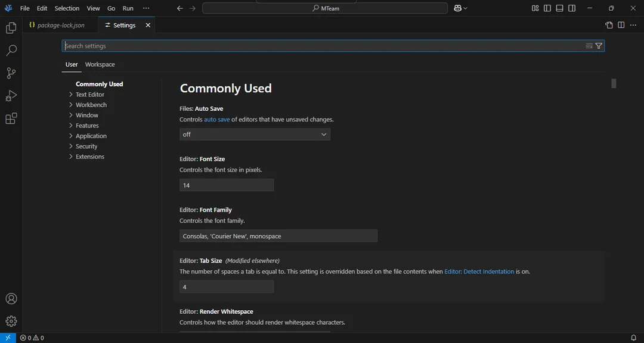Screen dimensions: 644x343
Task: Toggle the bottom panel layout icon
Action: tap(559, 8)
